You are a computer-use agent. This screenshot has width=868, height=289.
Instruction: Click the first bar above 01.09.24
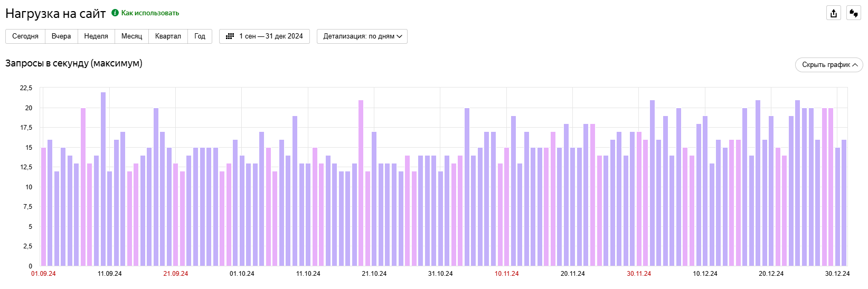pos(44,207)
